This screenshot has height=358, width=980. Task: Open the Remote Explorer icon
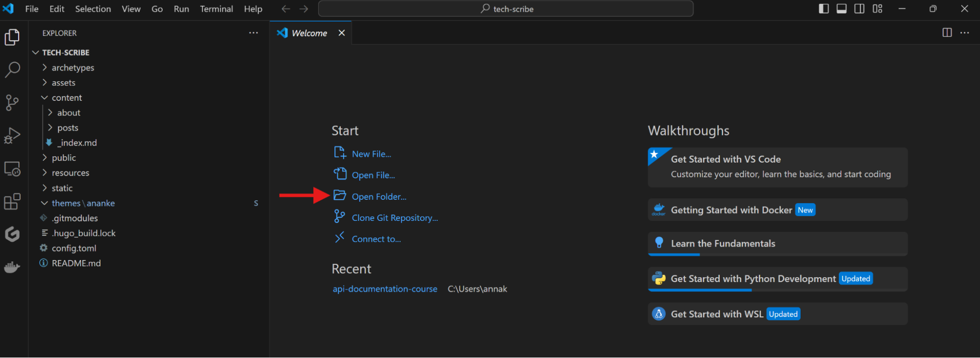pyautogui.click(x=12, y=169)
